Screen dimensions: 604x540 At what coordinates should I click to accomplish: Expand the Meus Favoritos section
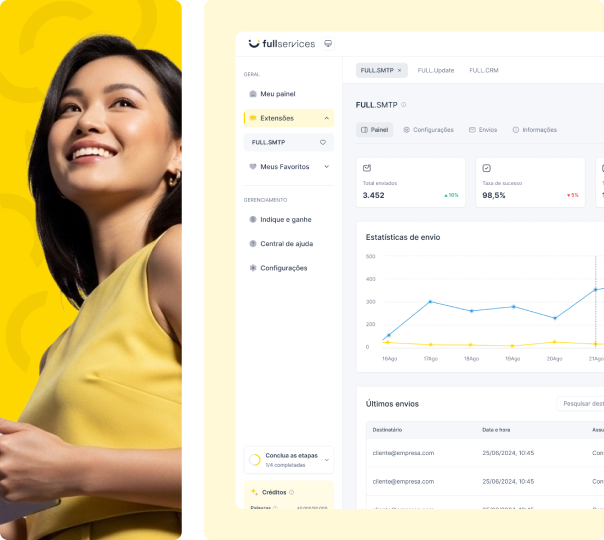click(x=326, y=167)
